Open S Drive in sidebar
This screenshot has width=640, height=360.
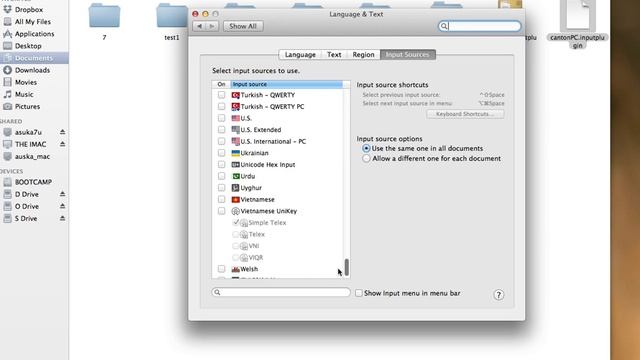pyautogui.click(x=26, y=219)
